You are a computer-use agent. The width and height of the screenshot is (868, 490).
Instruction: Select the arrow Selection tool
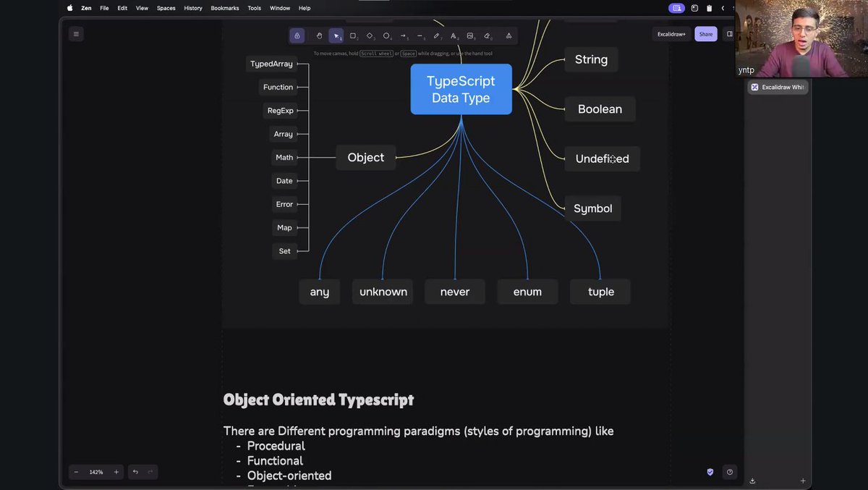coord(336,35)
